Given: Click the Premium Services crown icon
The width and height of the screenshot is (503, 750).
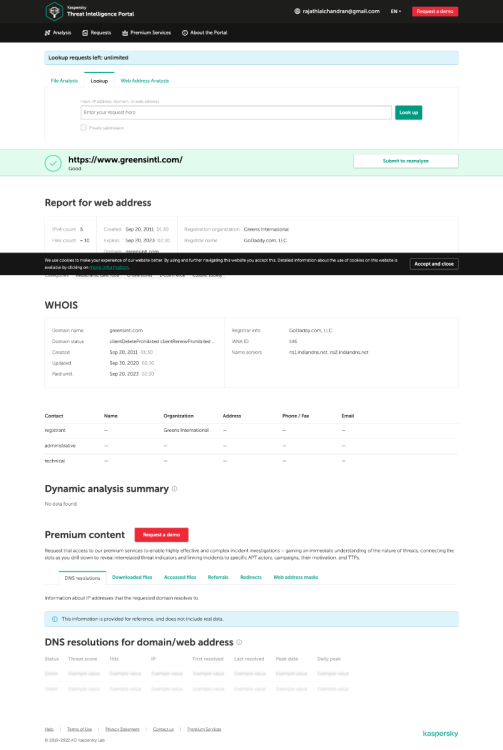Looking at the screenshot, I should click(125, 33).
